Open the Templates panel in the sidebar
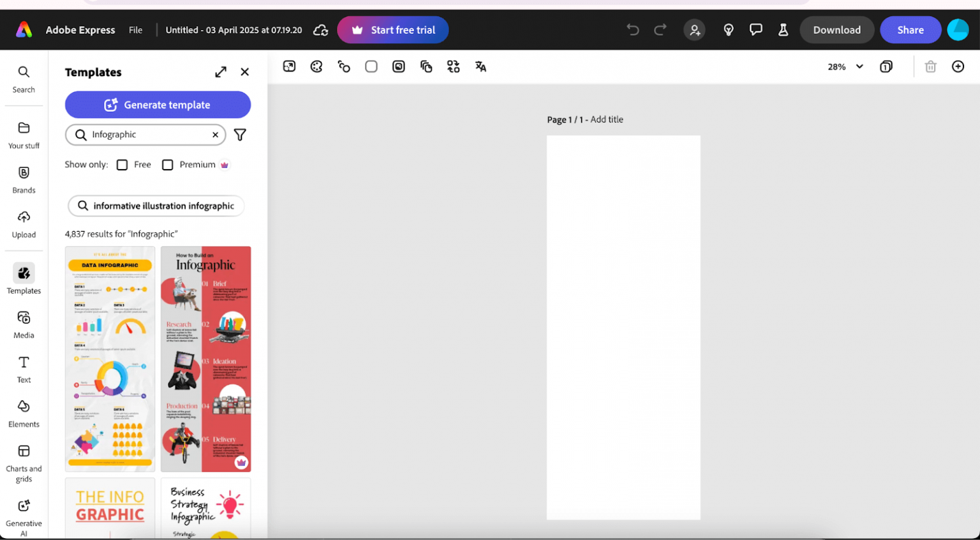 click(24, 280)
